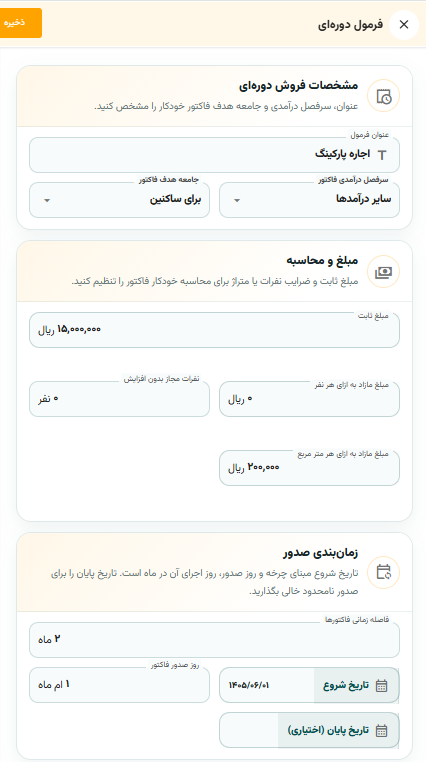
Task: Click the عنوان فرمول field containing اجاره پارکینگ
Action: (214, 155)
